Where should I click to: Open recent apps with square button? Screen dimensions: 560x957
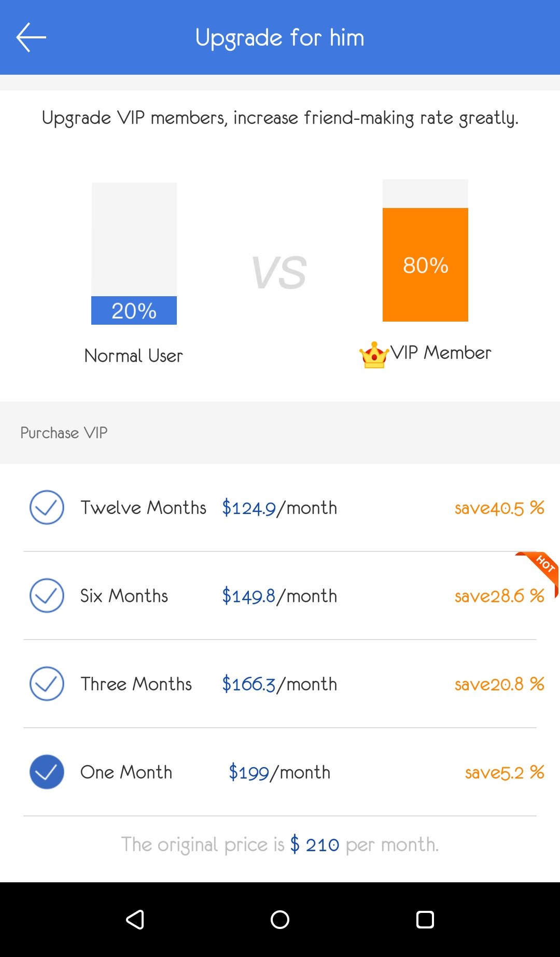(x=425, y=919)
